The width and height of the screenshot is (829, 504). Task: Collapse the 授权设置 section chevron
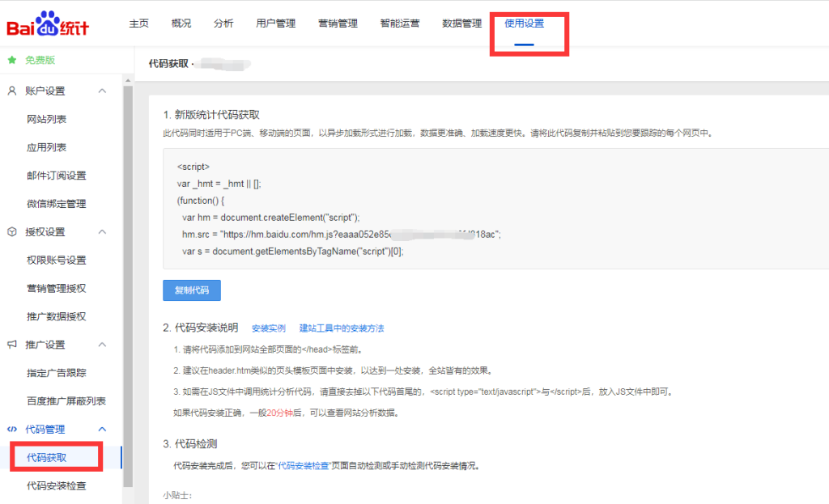(102, 232)
